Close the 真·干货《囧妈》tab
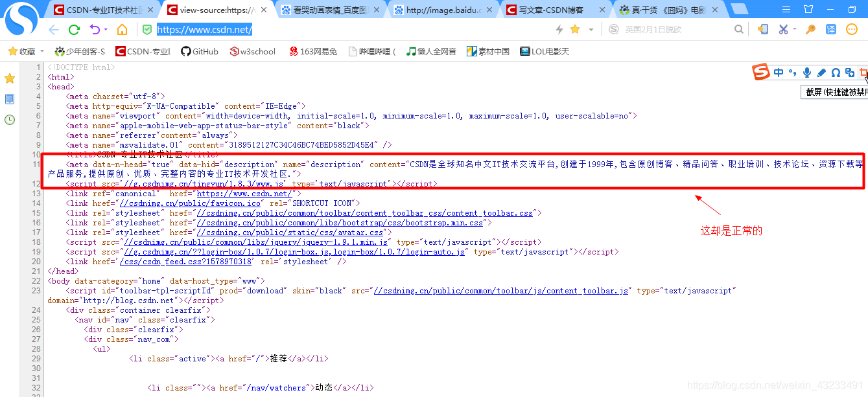868x397 pixels. [x=715, y=10]
